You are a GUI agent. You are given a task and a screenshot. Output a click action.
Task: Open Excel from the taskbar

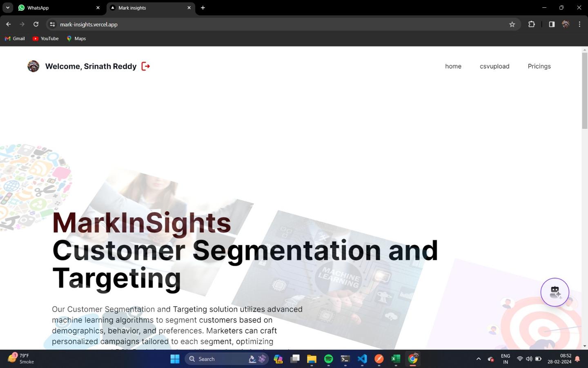(396, 359)
